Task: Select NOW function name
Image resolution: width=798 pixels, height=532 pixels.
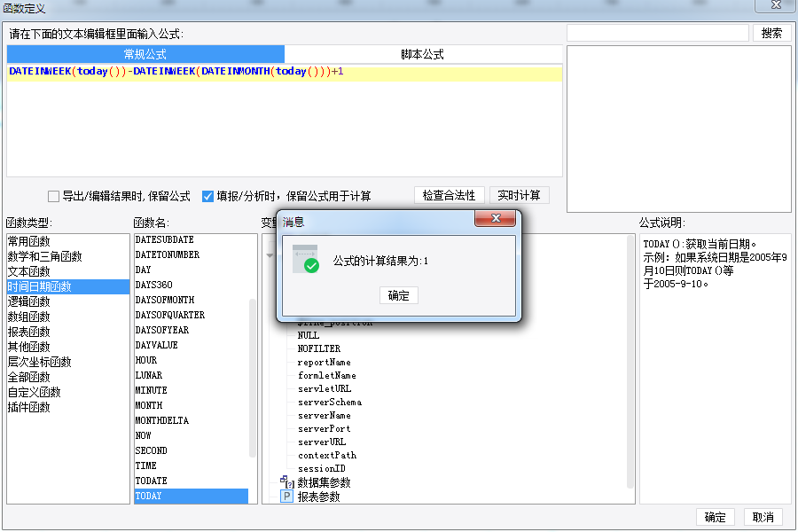Action: point(192,435)
